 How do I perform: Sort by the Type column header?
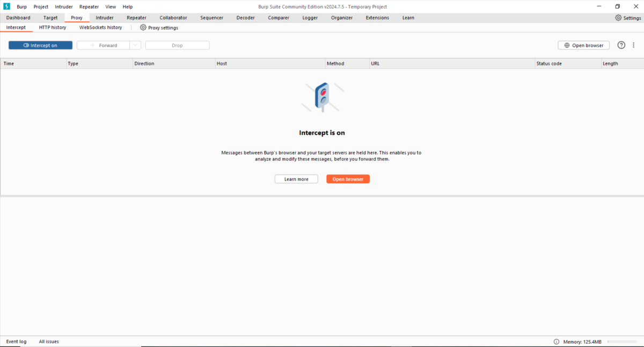99,63
